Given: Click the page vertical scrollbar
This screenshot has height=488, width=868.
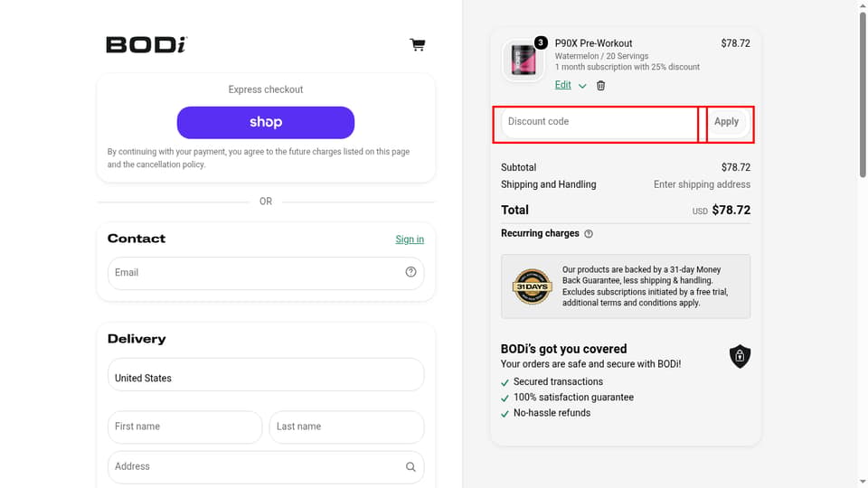Looking at the screenshot, I should (863, 94).
